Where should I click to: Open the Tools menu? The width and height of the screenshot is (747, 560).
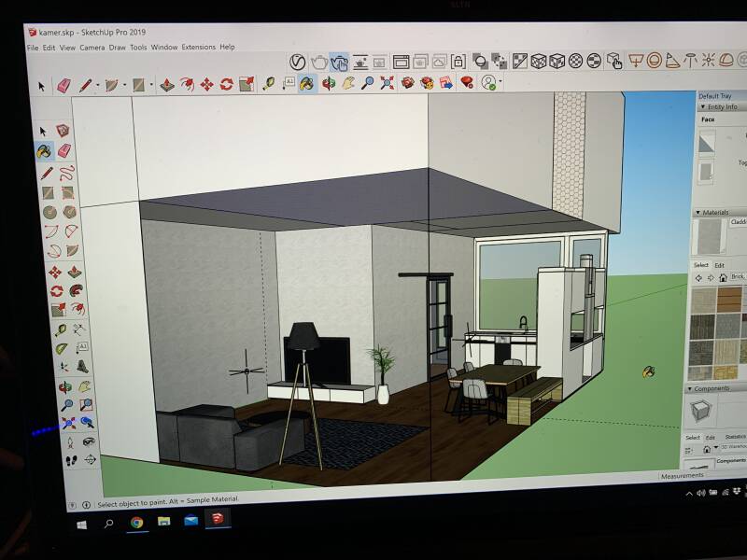click(x=138, y=48)
